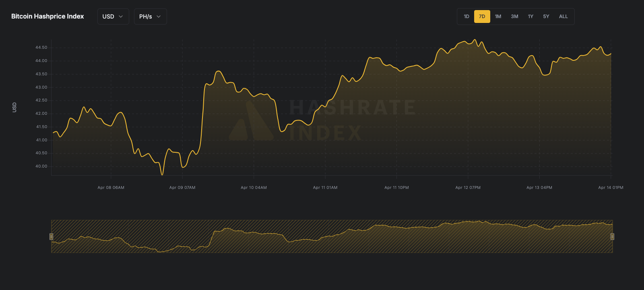The width and height of the screenshot is (644, 290).
Task: Choose the 5Y time range
Action: point(546,17)
